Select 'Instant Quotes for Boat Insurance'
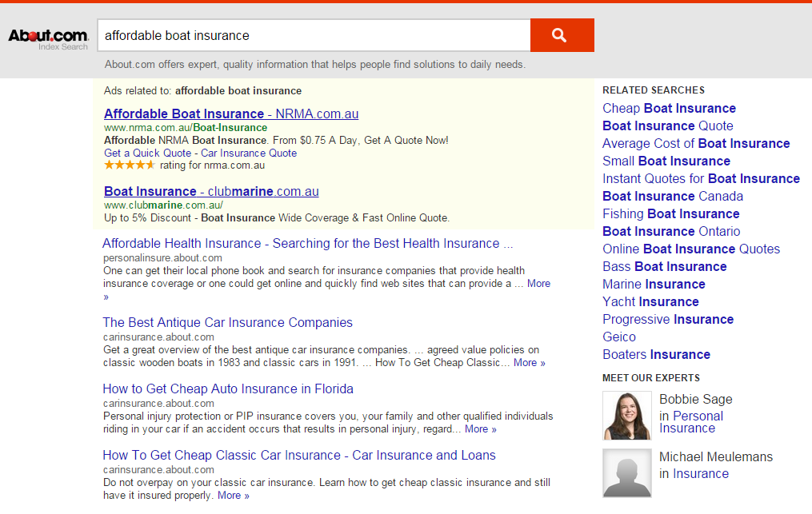812x514 pixels. click(x=701, y=178)
